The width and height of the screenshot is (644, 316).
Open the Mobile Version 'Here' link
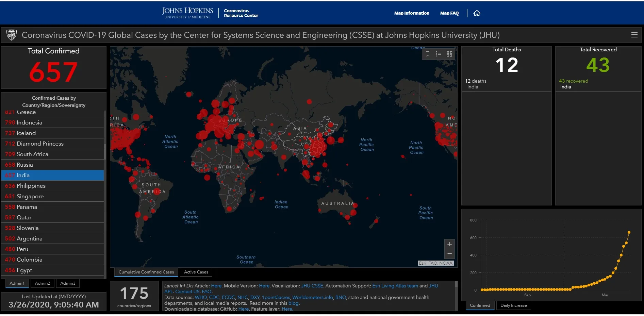(264, 286)
